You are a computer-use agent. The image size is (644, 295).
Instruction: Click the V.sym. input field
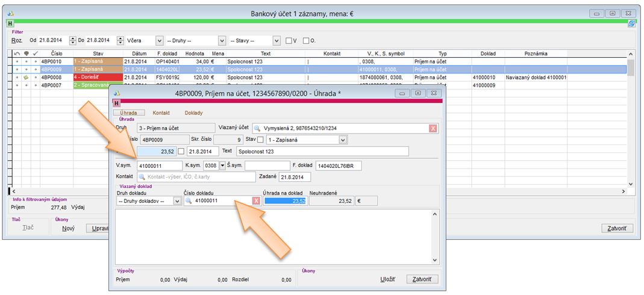click(159, 165)
